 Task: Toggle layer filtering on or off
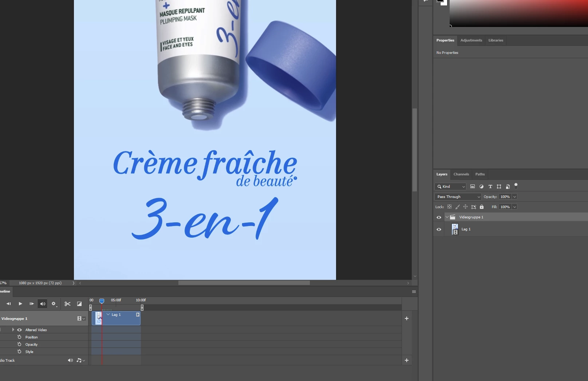point(516,186)
